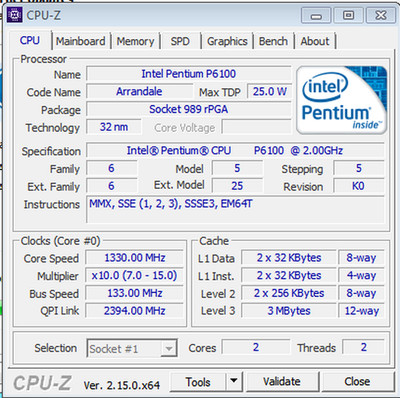Open the Graphics tab
Image resolution: width=400 pixels, height=398 pixels.
[x=227, y=41]
